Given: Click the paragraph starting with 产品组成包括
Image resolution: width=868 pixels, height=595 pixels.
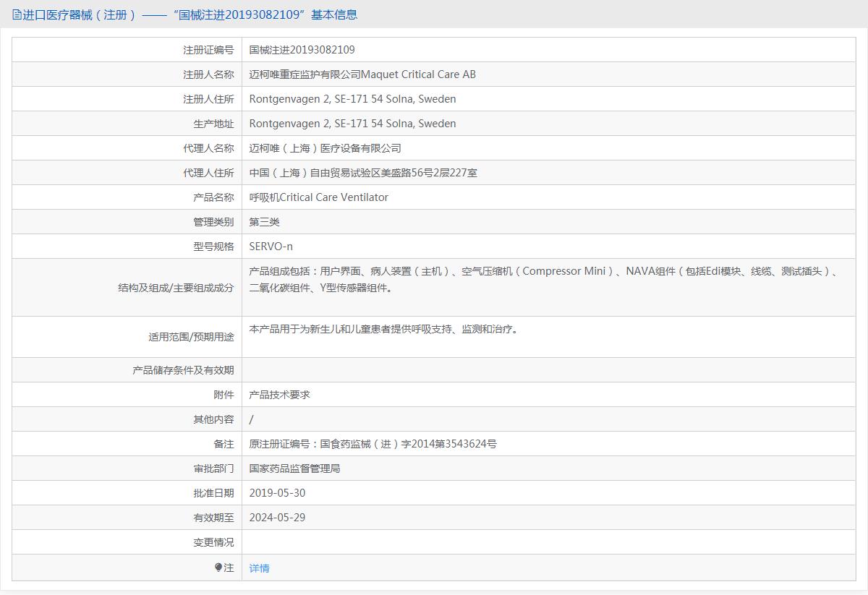Looking at the screenshot, I should [x=544, y=280].
